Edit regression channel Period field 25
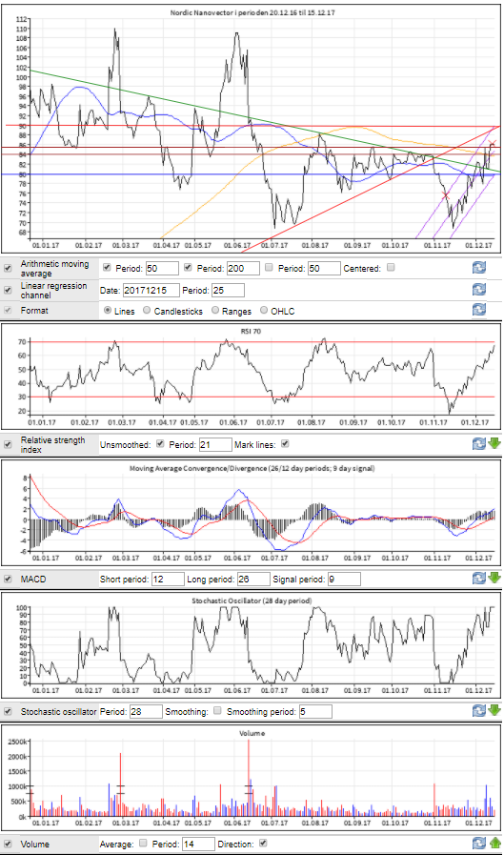This screenshot has width=504, height=855. click(x=228, y=290)
